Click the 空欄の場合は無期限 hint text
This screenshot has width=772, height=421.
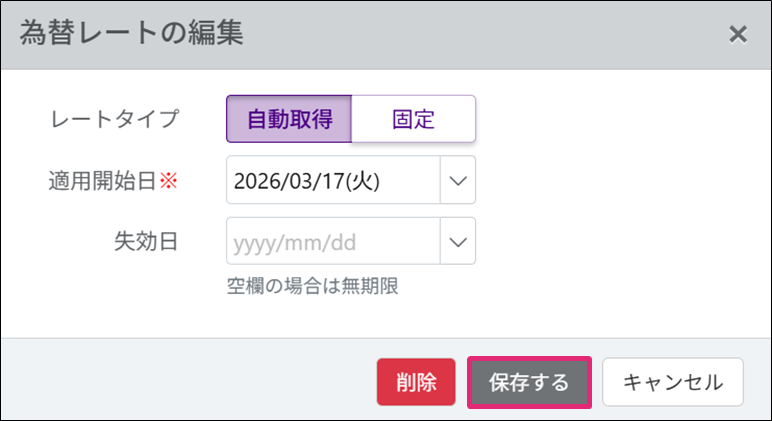pos(313,286)
